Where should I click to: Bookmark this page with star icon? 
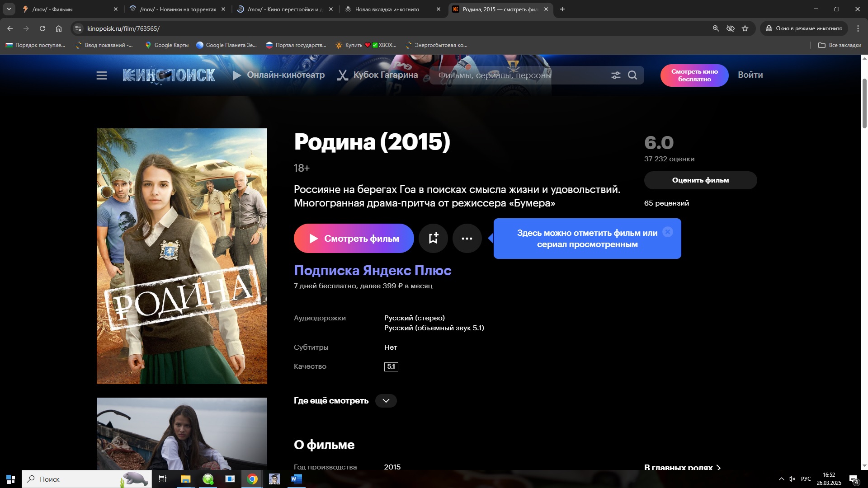[745, 28]
